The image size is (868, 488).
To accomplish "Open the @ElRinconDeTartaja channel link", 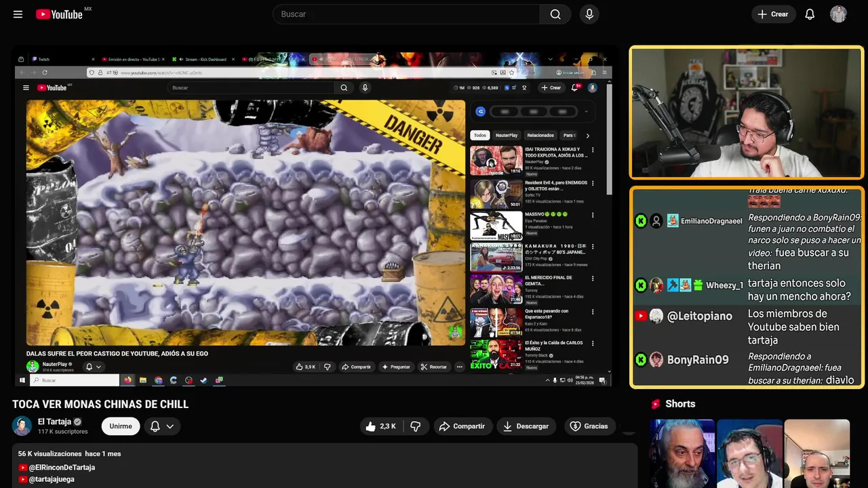I will [x=62, y=468].
